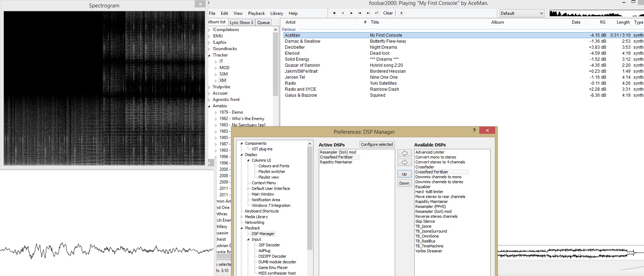644x276 pixels.
Task: Open the Library menu
Action: tap(277, 13)
